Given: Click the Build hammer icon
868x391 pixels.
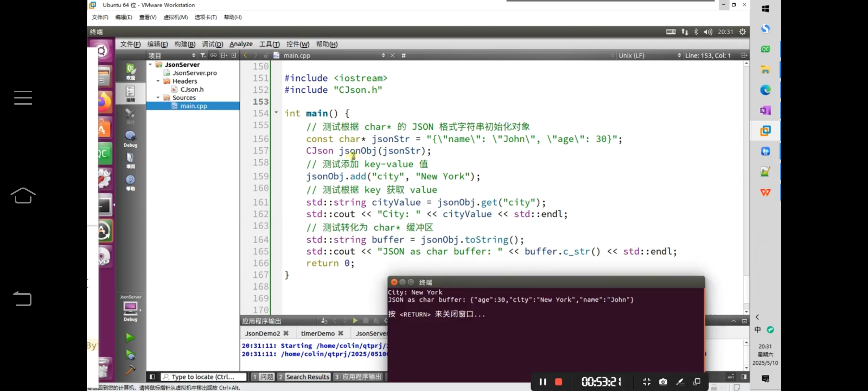Looking at the screenshot, I should (x=130, y=370).
